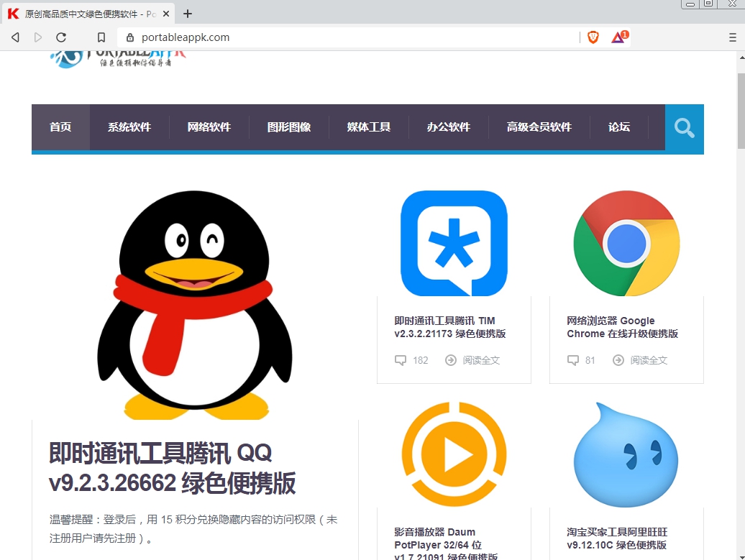Open the 淘宝买家工具阿里旺旺 article title
The image size is (745, 560).
pos(617,538)
